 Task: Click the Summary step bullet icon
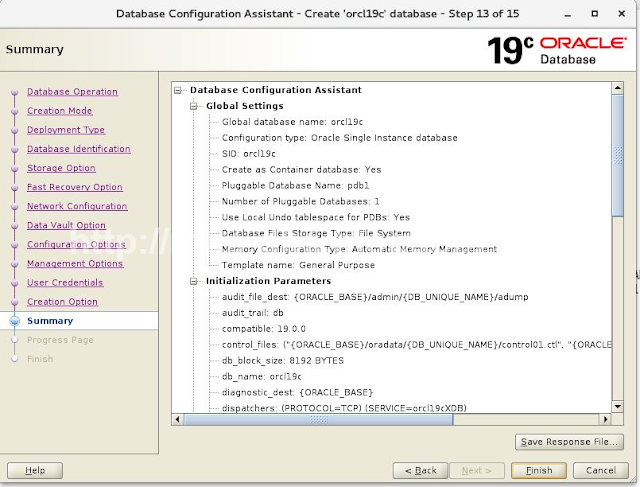point(15,321)
